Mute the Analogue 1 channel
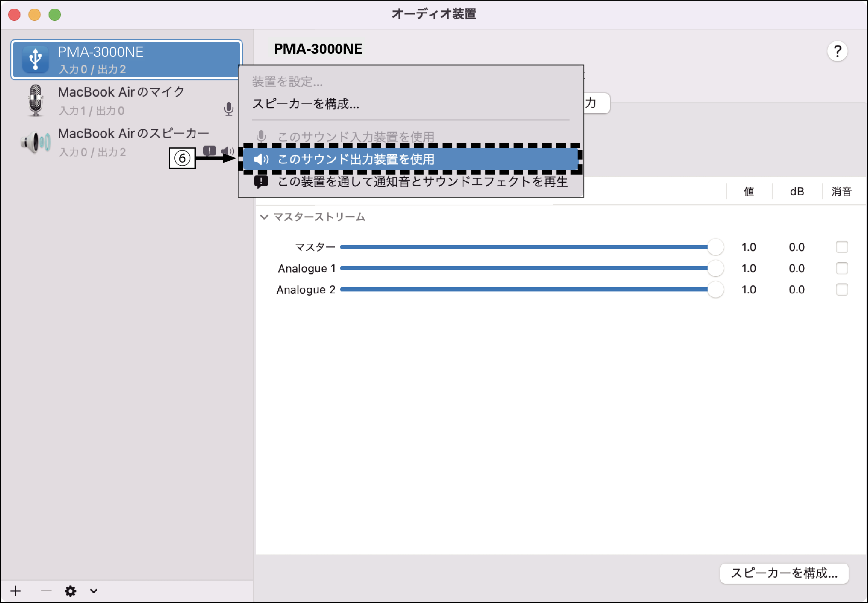 pyautogui.click(x=842, y=268)
